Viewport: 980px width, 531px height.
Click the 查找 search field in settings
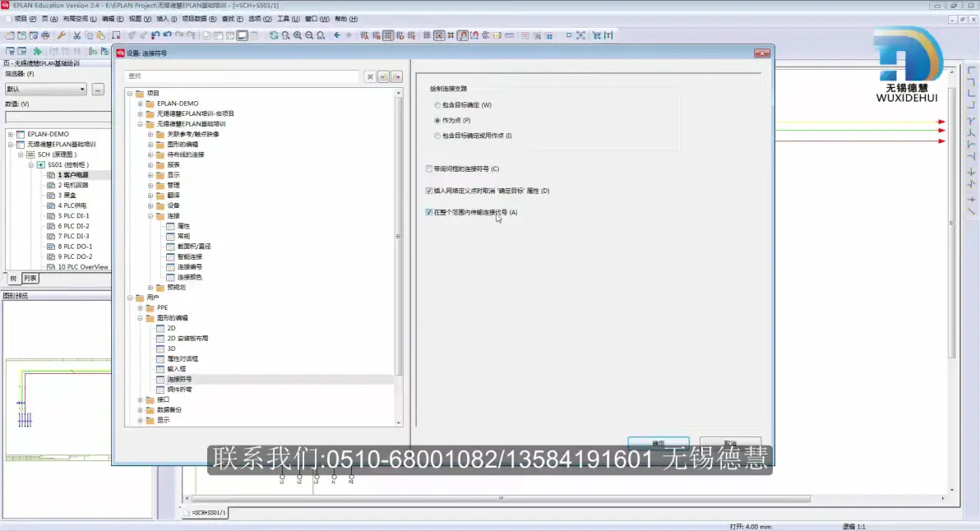[242, 76]
